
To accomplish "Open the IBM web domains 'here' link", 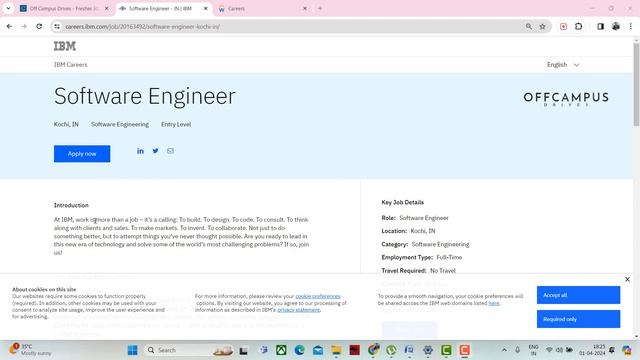I will coord(493,303).
